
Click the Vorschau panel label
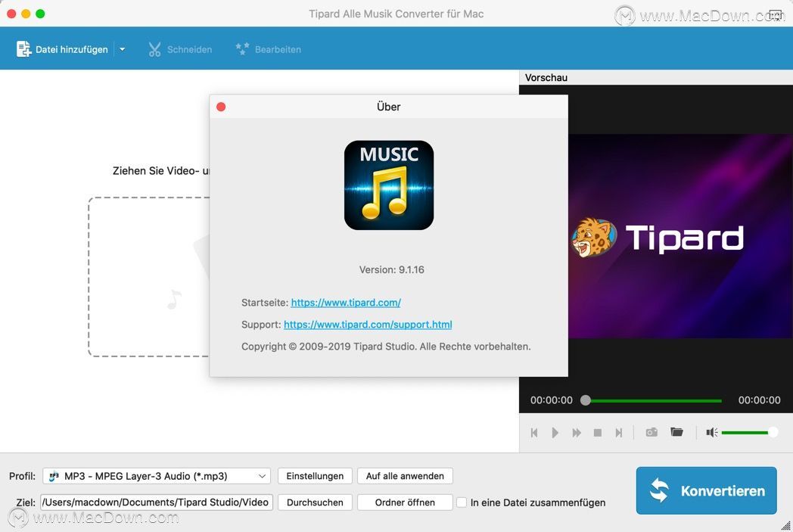(546, 77)
